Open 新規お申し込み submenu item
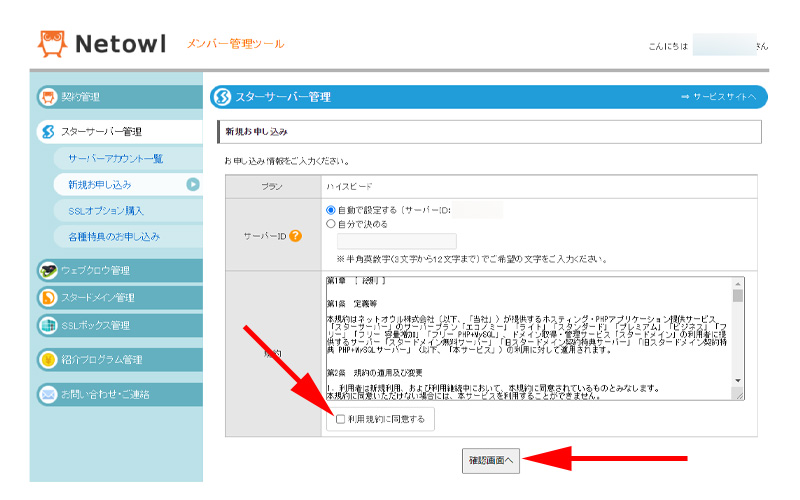The width and height of the screenshot is (800, 500). (x=128, y=184)
